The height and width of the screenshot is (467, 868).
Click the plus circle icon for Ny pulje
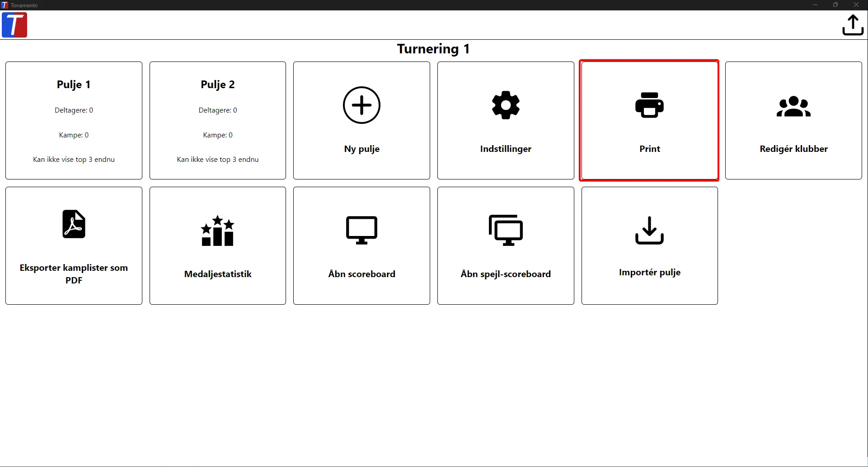361,105
